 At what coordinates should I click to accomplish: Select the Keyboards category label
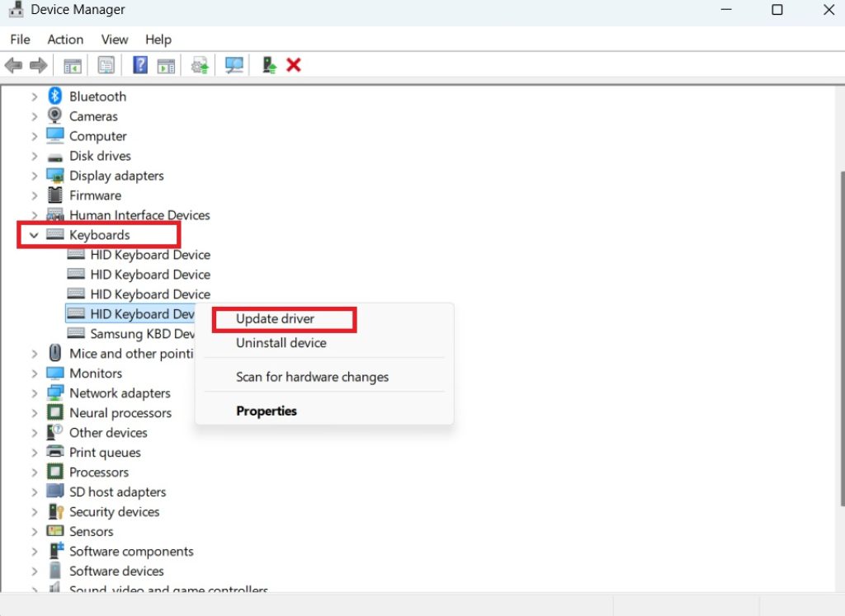100,235
